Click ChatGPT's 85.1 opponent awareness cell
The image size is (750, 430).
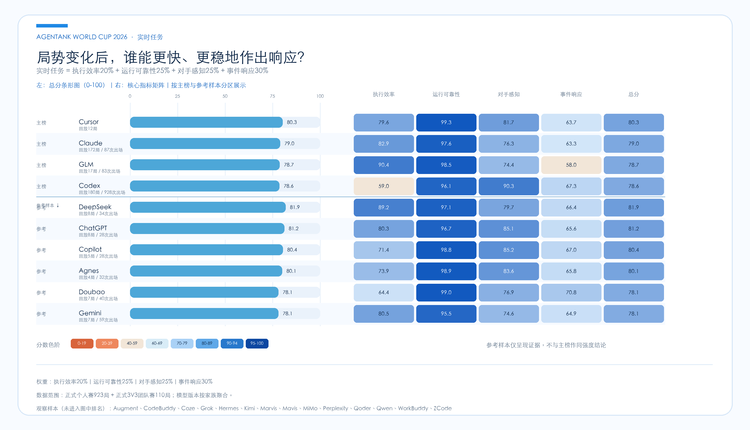click(x=508, y=229)
